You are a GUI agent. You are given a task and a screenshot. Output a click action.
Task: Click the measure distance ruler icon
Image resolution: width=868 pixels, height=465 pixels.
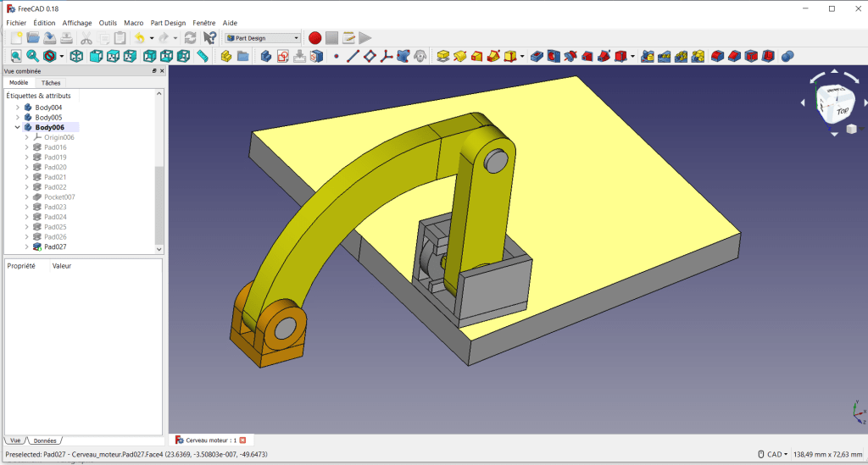[x=203, y=56]
